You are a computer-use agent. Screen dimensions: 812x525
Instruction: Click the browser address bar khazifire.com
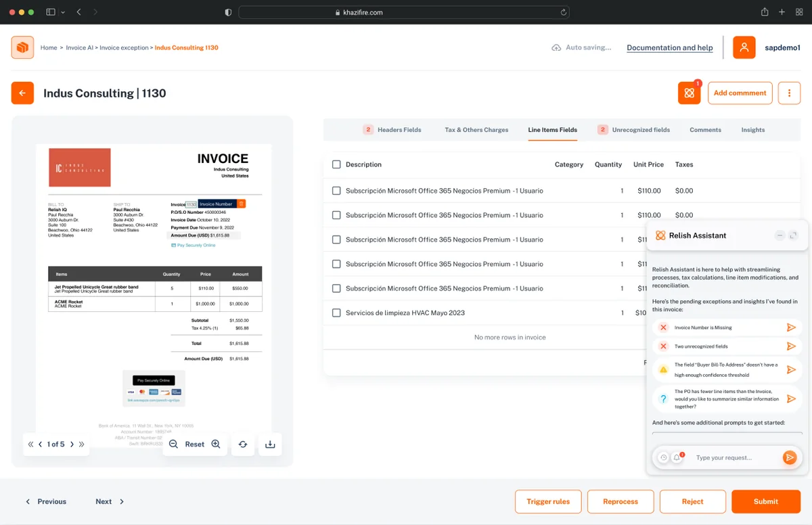(404, 12)
